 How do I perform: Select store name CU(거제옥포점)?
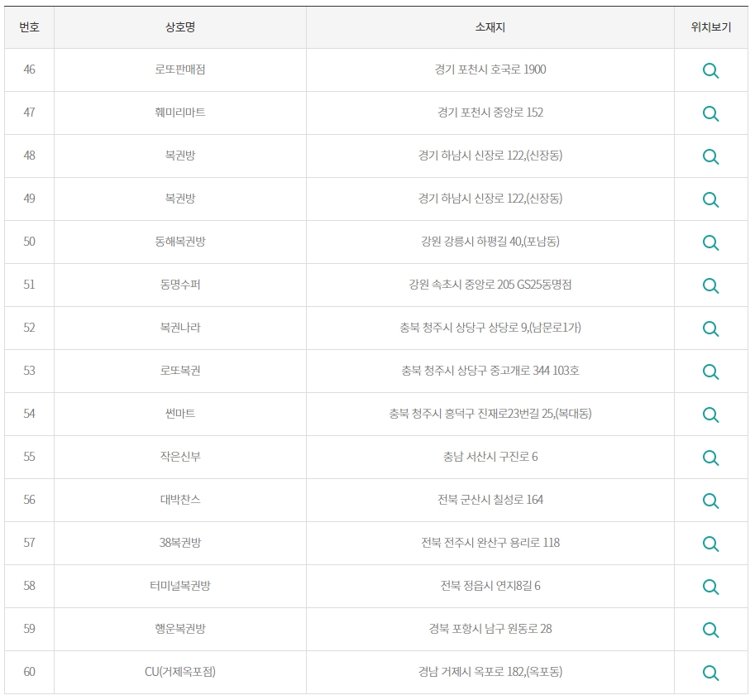180,672
